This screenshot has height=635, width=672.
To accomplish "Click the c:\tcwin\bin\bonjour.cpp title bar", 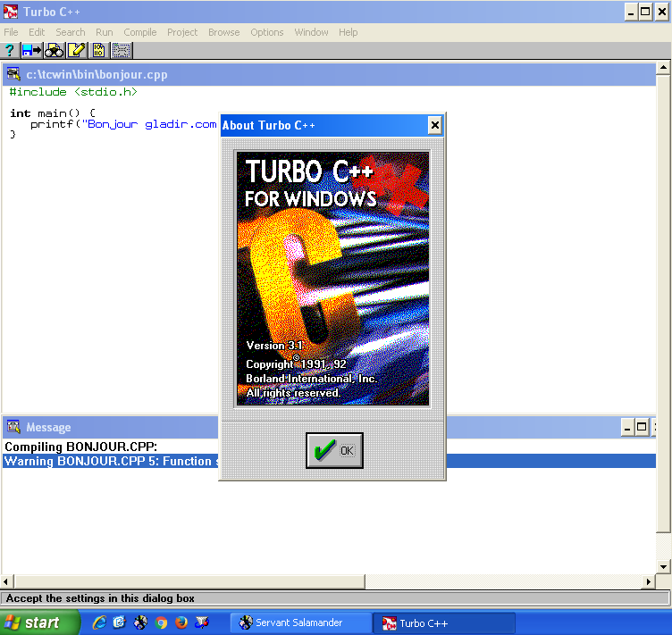I will coord(329,74).
